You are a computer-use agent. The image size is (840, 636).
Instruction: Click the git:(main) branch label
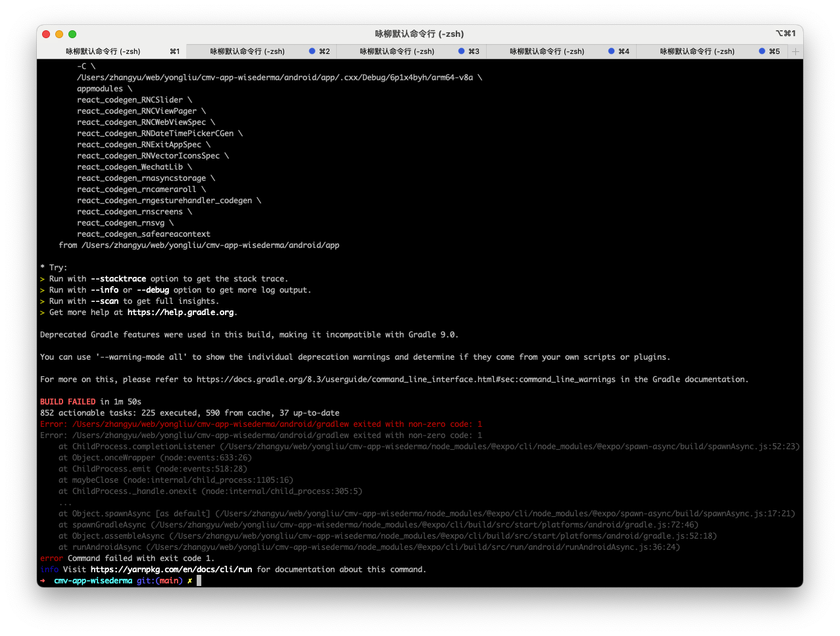(x=159, y=580)
